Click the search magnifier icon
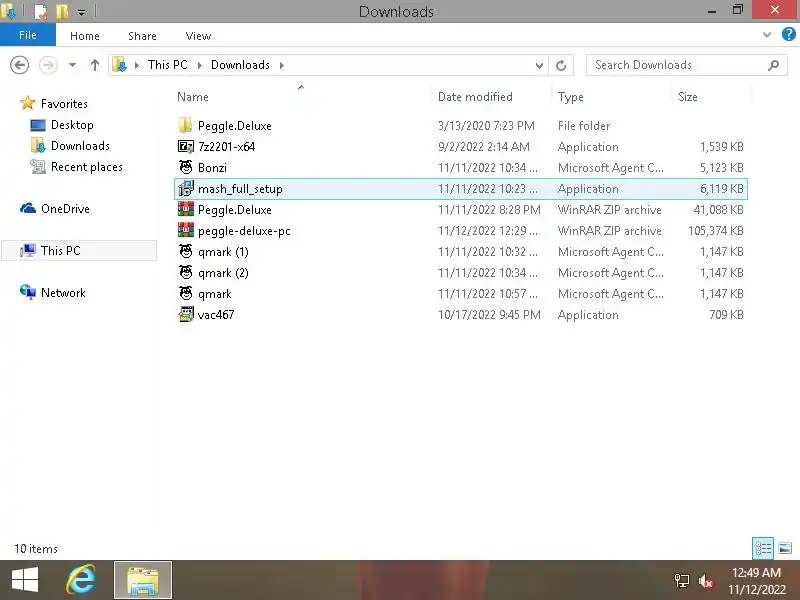The image size is (800, 600). coord(773,65)
